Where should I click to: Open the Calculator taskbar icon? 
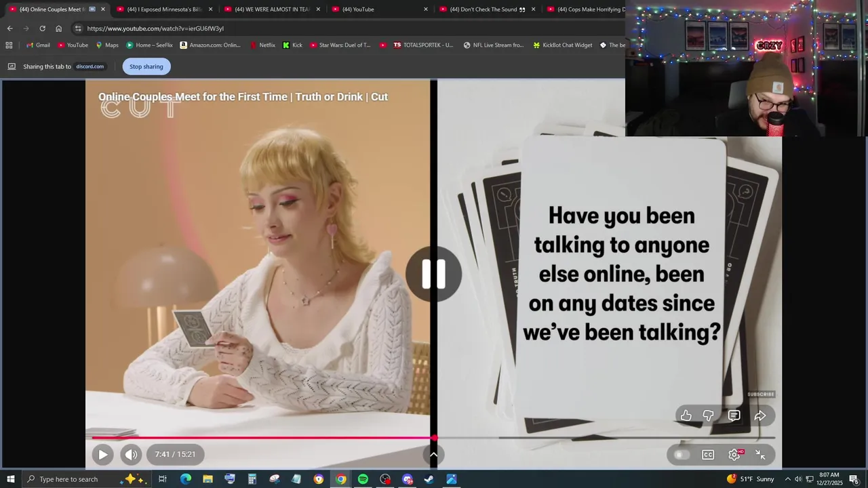[x=252, y=479]
